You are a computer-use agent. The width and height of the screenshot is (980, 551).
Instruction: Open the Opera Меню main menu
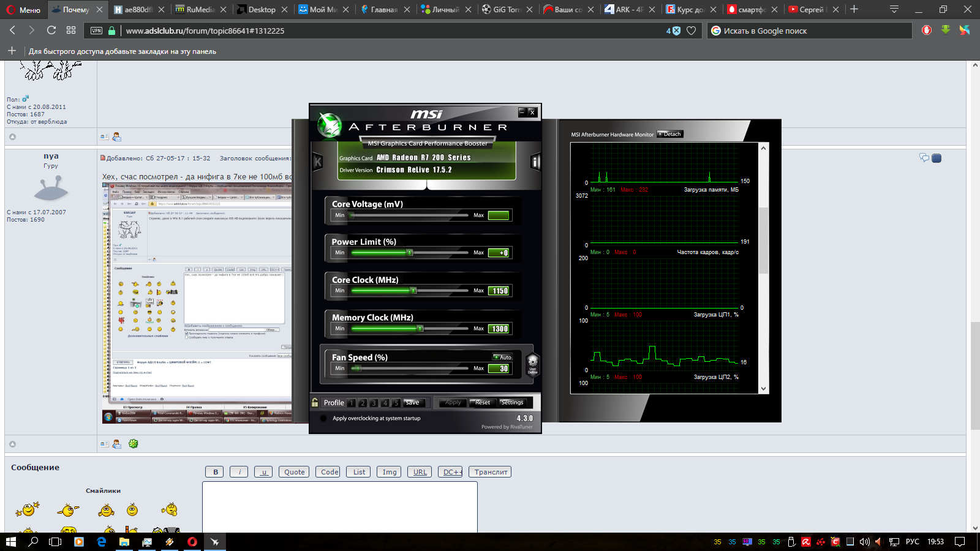coord(23,10)
